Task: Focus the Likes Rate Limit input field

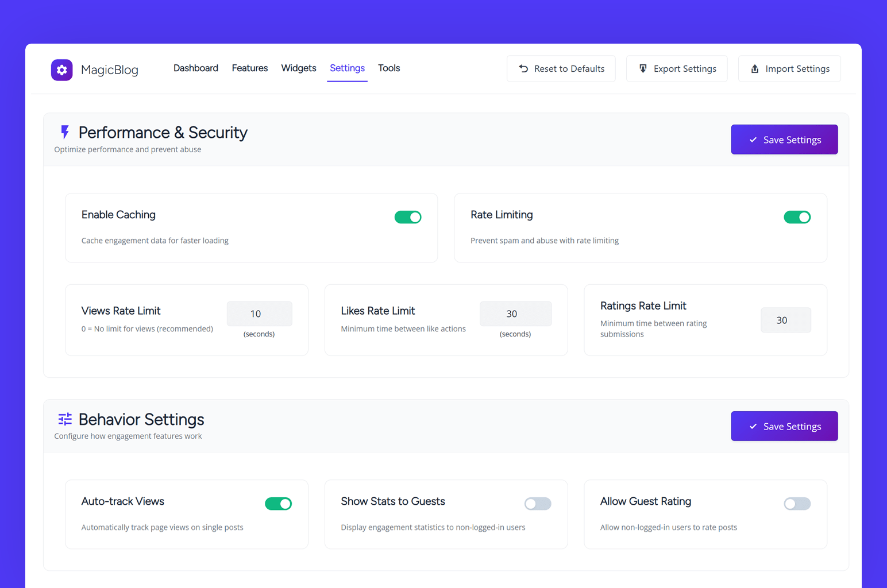Action: (x=515, y=314)
